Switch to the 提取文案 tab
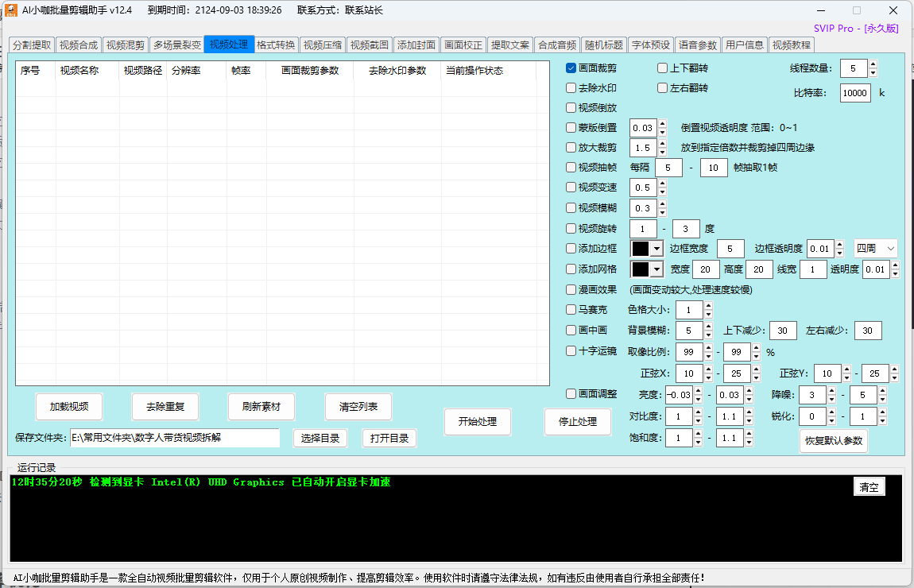The width and height of the screenshot is (914, 588). click(510, 44)
